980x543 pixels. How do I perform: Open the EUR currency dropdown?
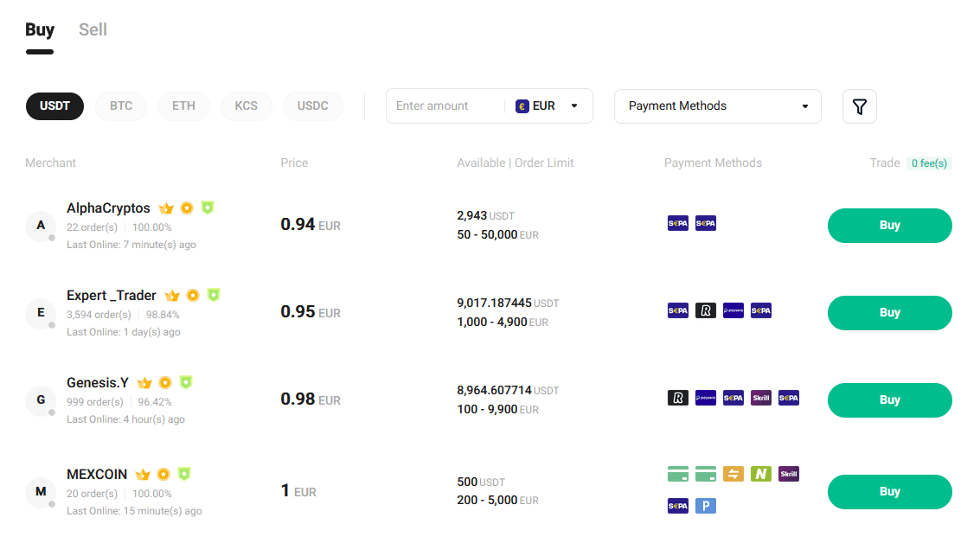pos(548,106)
